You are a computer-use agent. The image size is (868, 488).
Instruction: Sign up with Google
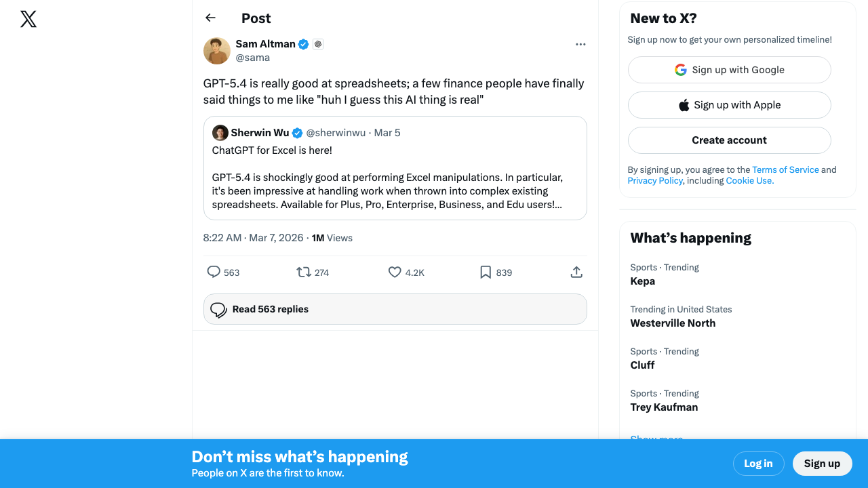tap(729, 70)
